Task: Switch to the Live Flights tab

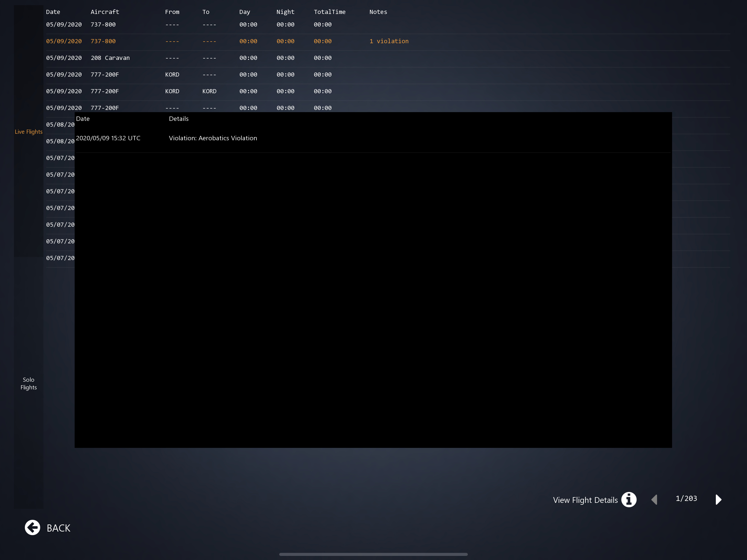Action: coord(29,132)
